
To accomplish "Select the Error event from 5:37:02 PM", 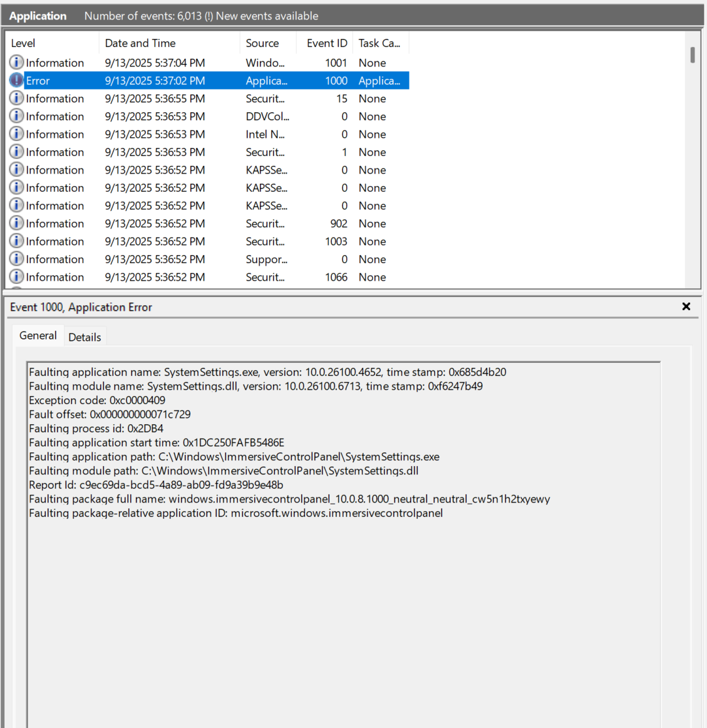I will [x=188, y=80].
